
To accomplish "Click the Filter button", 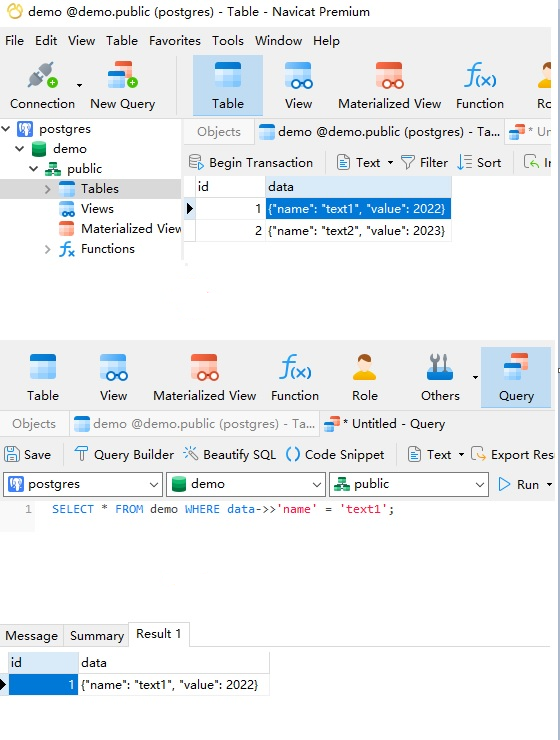I will pyautogui.click(x=424, y=163).
